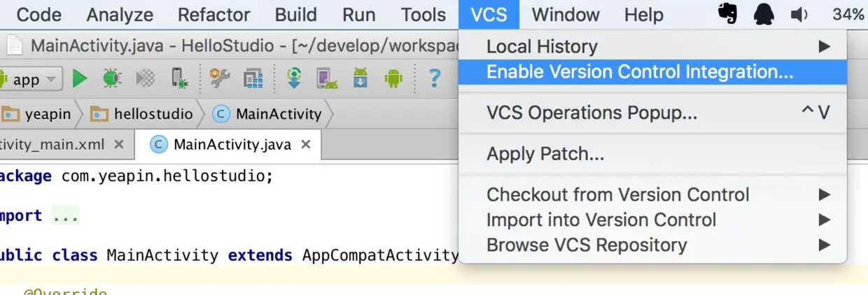Click the folder icon beside hellostudio breadcrumb
This screenshot has width=868, height=295.
pyautogui.click(x=100, y=113)
